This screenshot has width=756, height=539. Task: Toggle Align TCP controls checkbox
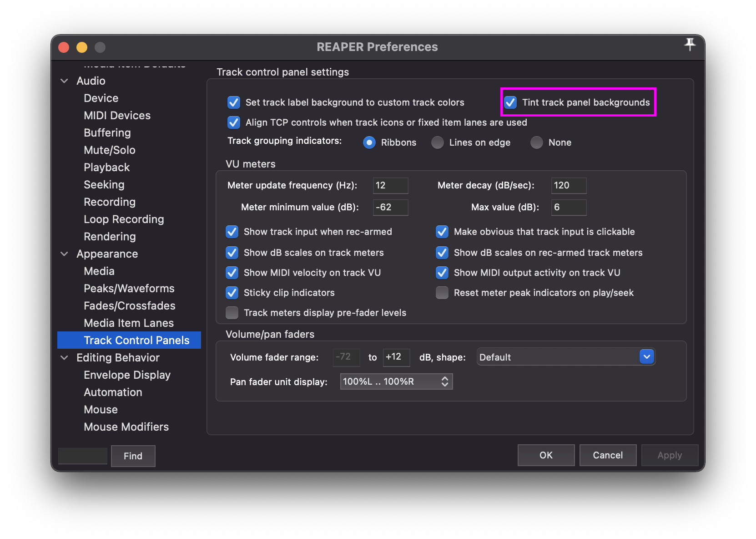[234, 122]
